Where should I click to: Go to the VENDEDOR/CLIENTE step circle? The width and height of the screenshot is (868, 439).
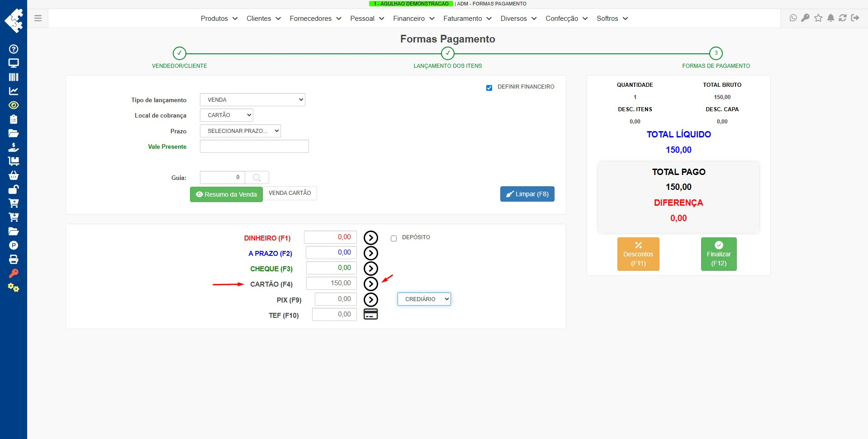pyautogui.click(x=180, y=53)
